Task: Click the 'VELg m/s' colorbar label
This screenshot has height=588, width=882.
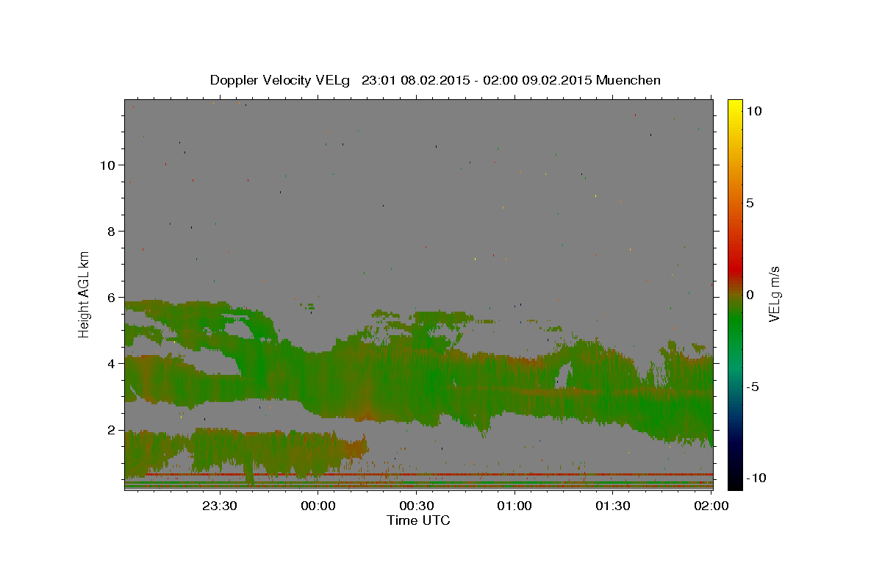Action: 774,295
